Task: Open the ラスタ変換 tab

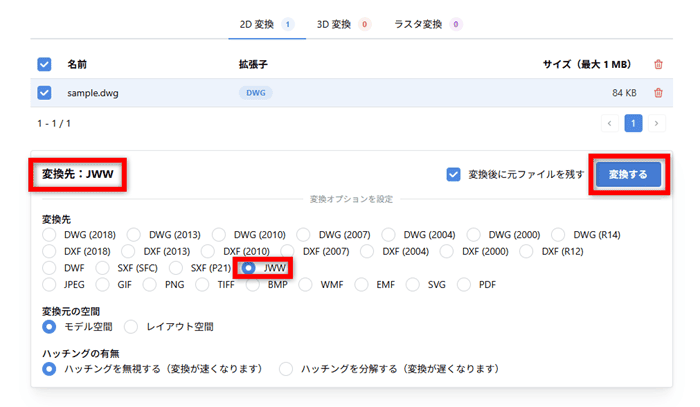Action: (428, 24)
